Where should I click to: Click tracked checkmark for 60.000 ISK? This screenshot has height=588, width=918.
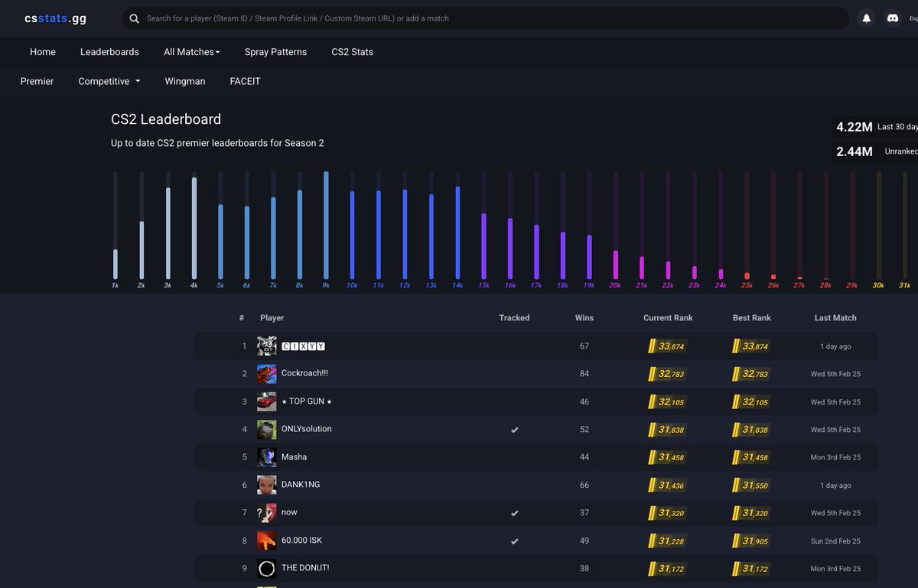pyautogui.click(x=514, y=541)
